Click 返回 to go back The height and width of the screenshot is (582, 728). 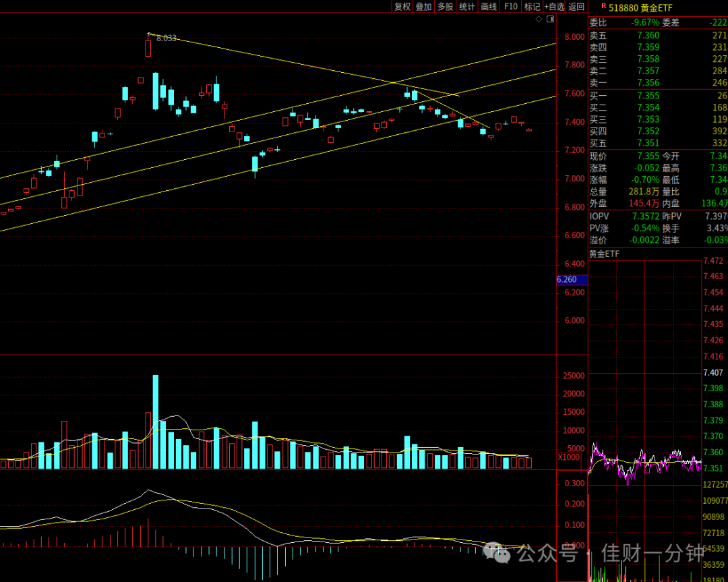576,7
